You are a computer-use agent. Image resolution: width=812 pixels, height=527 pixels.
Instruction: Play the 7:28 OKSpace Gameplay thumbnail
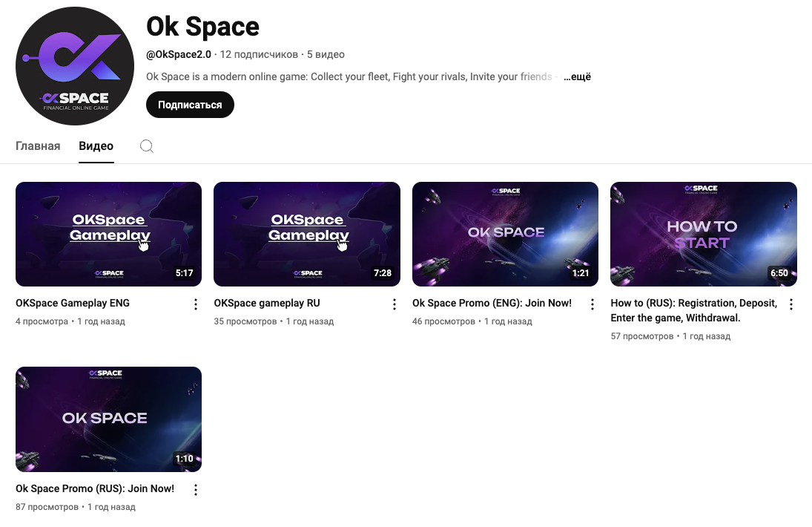[x=307, y=234]
